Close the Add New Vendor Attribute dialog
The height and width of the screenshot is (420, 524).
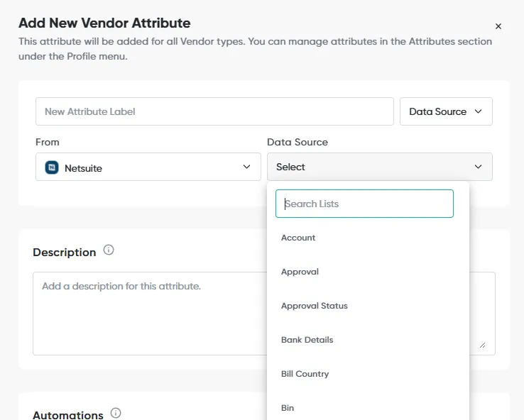[498, 26]
